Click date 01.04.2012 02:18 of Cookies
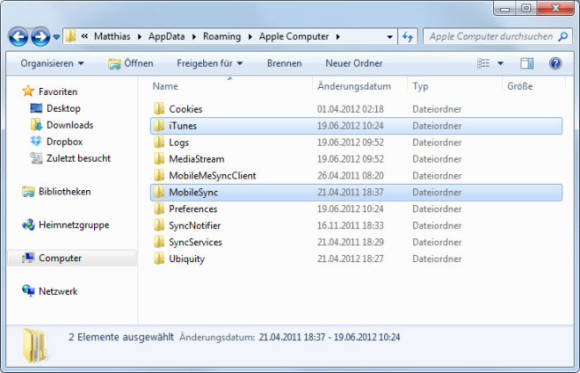 350,109
